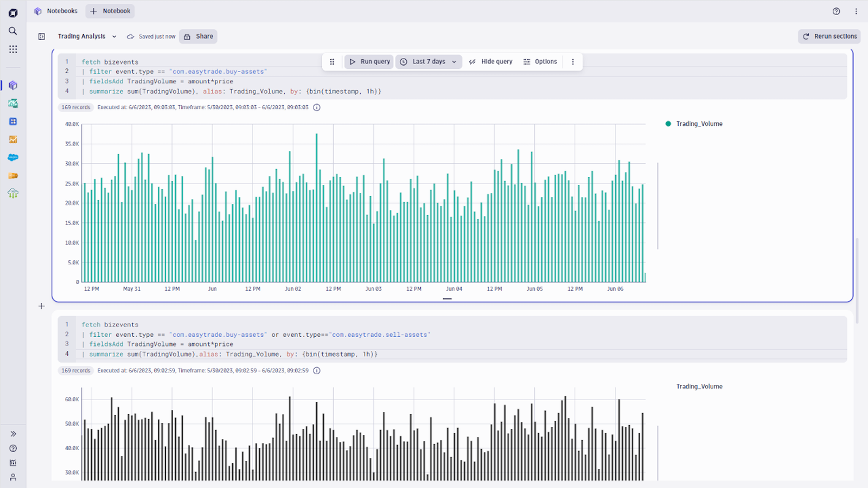Open the Options menu in query toolbar
The width and height of the screenshot is (868, 488).
[540, 62]
